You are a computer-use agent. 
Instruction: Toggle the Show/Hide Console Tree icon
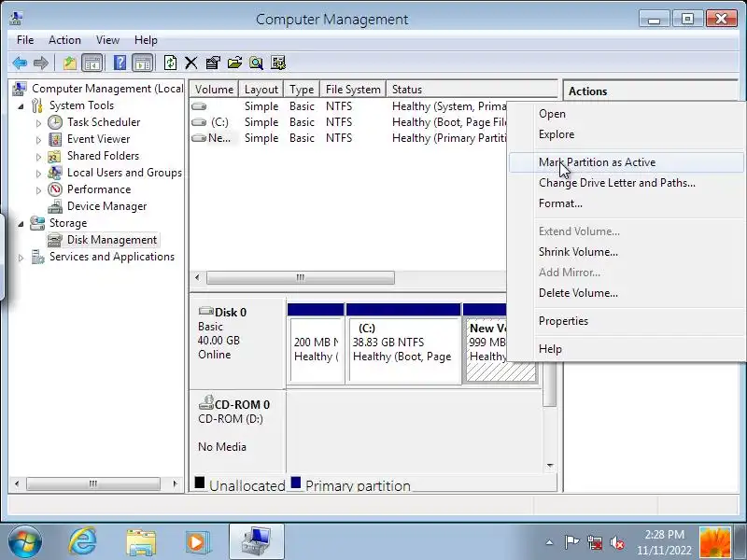[x=92, y=63]
